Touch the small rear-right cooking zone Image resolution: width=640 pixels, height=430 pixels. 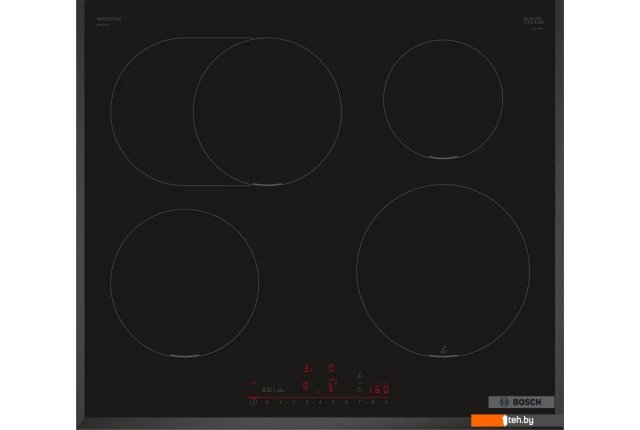tap(443, 99)
